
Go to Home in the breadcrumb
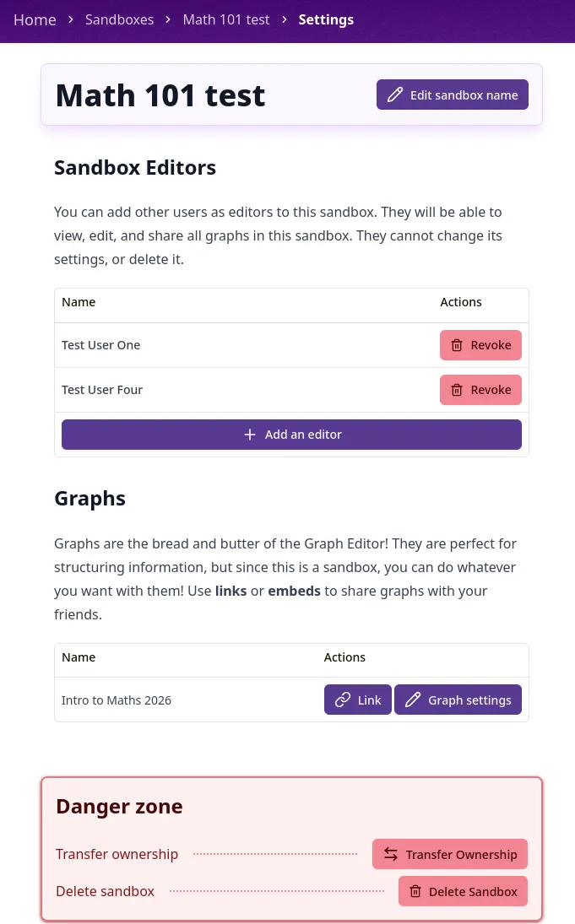point(35,20)
